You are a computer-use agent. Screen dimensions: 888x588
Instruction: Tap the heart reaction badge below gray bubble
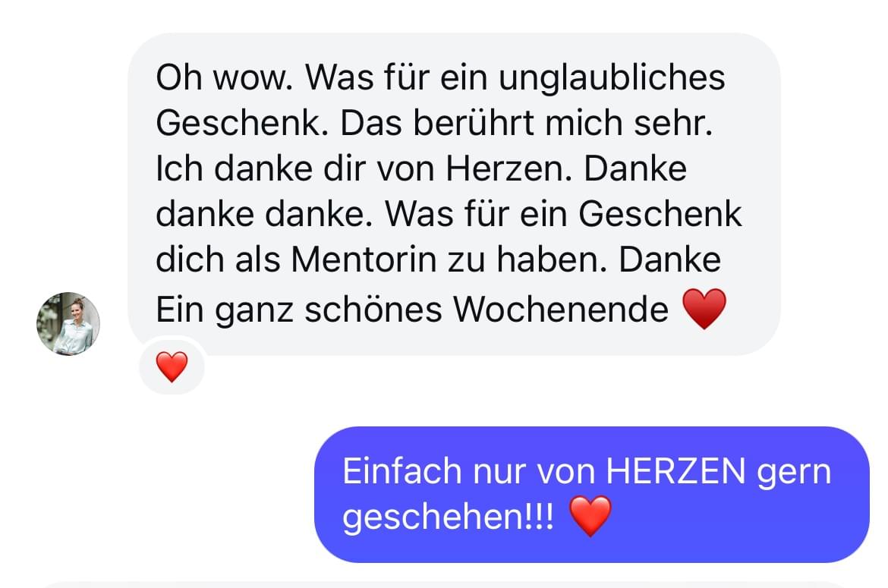coord(172,366)
